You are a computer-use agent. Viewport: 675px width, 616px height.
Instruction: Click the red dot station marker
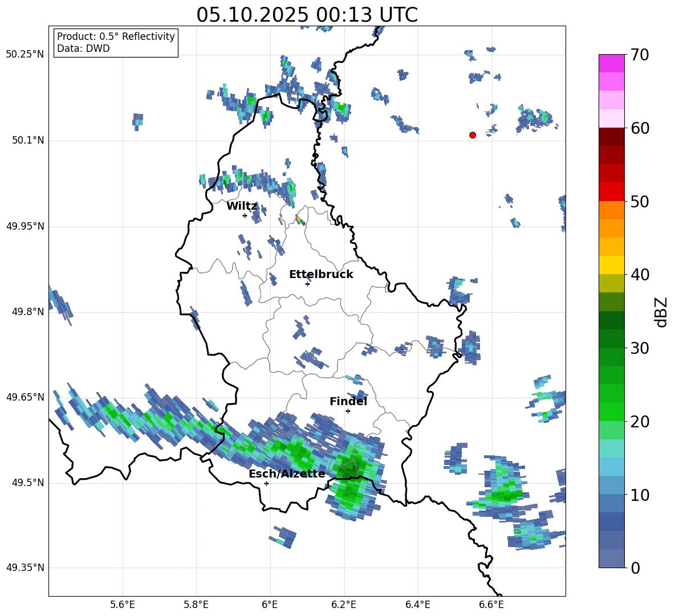click(472, 135)
